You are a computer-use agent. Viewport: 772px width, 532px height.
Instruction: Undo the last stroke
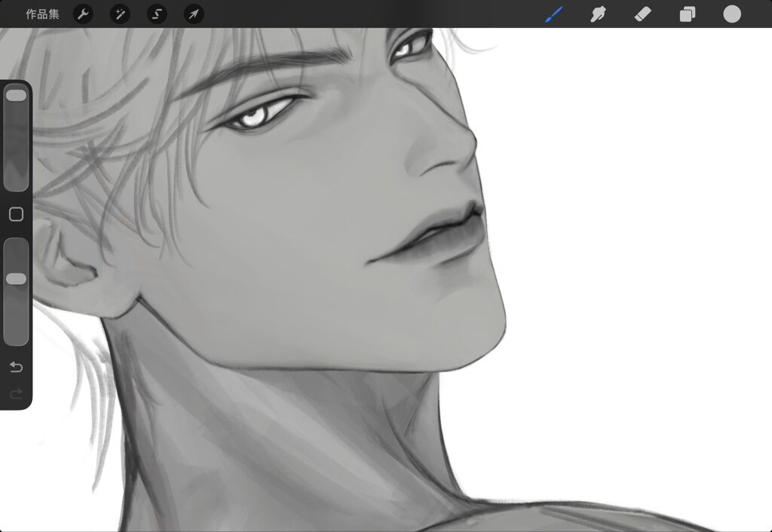click(x=16, y=367)
